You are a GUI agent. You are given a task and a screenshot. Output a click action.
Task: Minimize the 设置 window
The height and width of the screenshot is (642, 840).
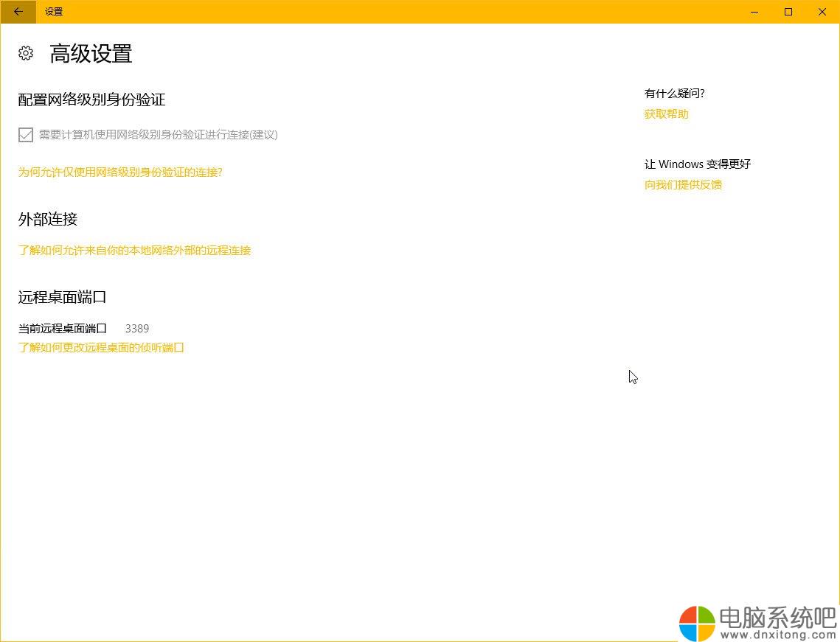click(754, 12)
